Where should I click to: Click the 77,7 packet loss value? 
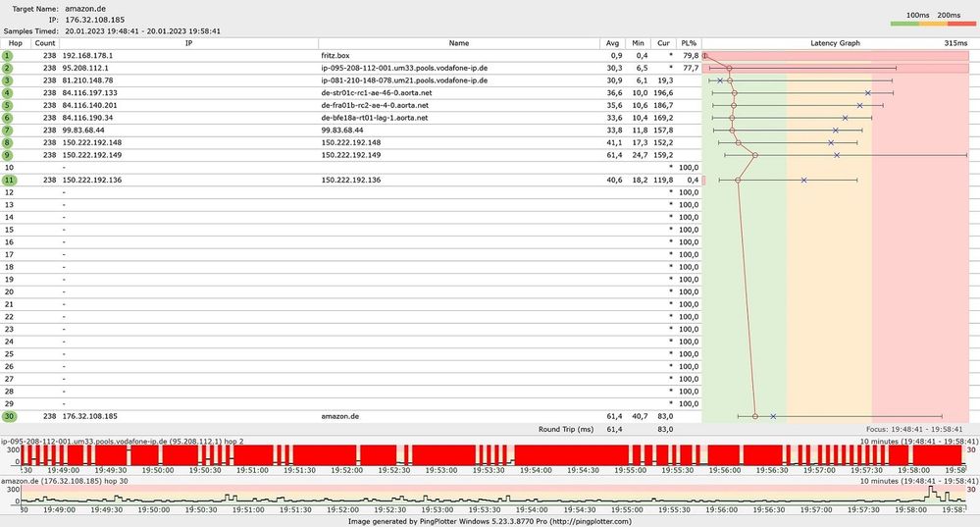pyautogui.click(x=691, y=68)
